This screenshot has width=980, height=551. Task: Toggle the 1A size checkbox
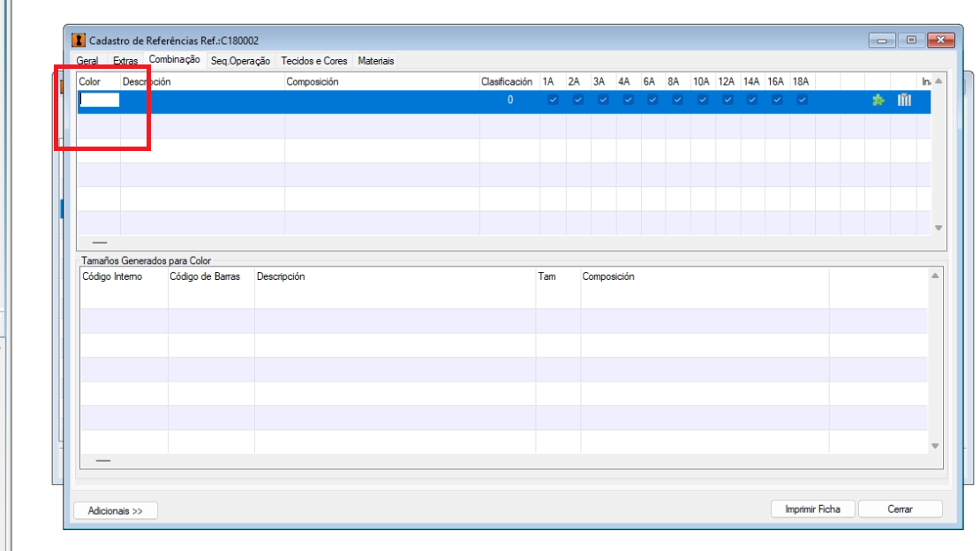[x=553, y=100]
